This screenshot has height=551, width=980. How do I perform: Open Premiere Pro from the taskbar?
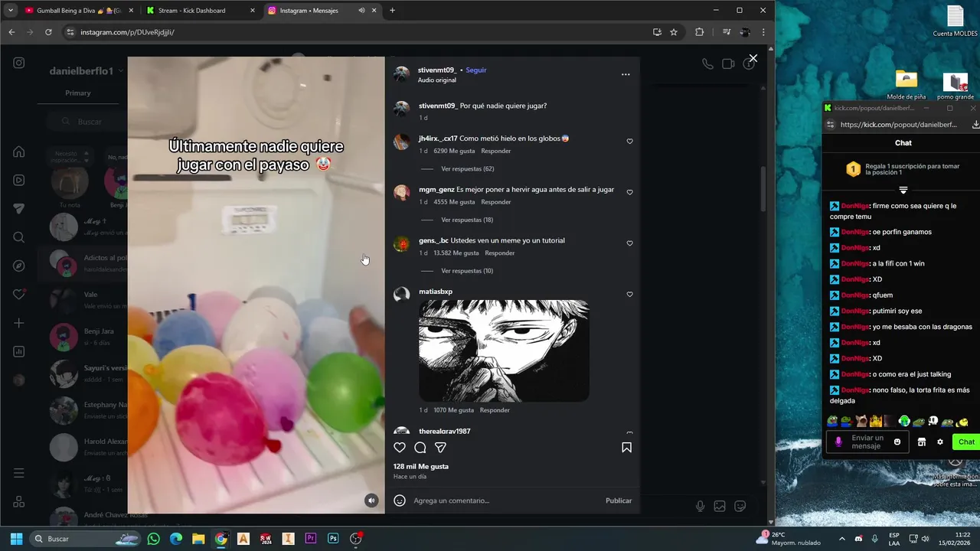click(x=311, y=539)
